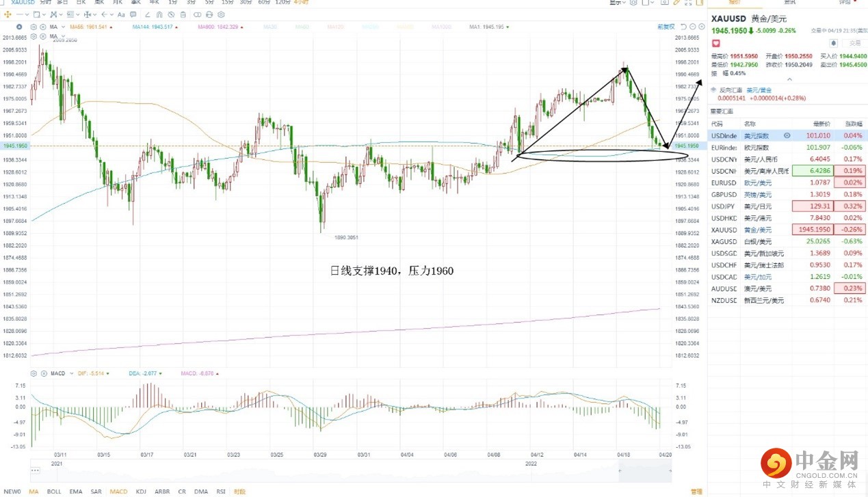Click the mini timeline navigator bar
This screenshot has height=497, width=868.
coord(350,470)
